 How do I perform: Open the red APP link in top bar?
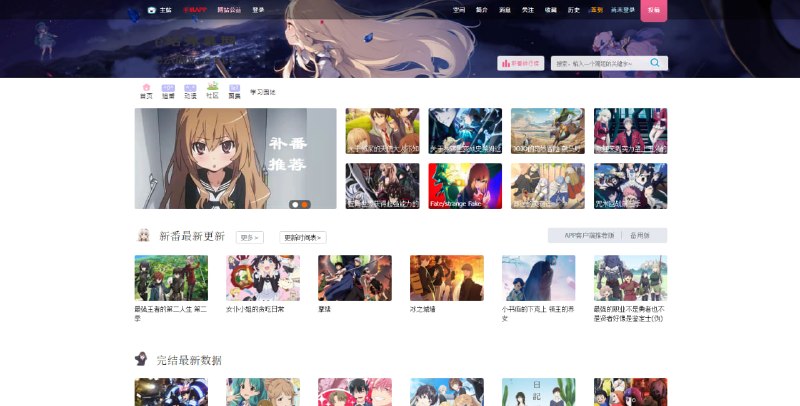(x=195, y=10)
